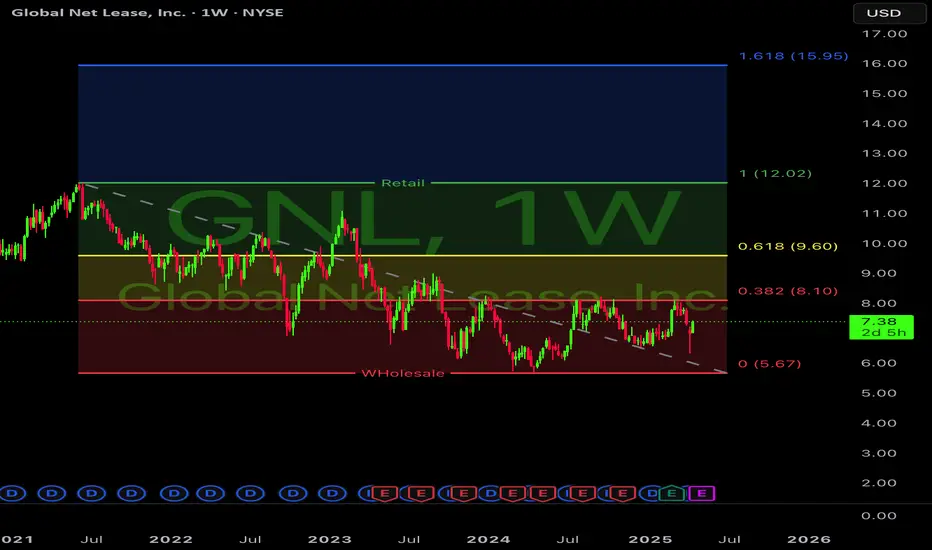
Task: Select the WHolesale label on the red line
Action: (402, 373)
